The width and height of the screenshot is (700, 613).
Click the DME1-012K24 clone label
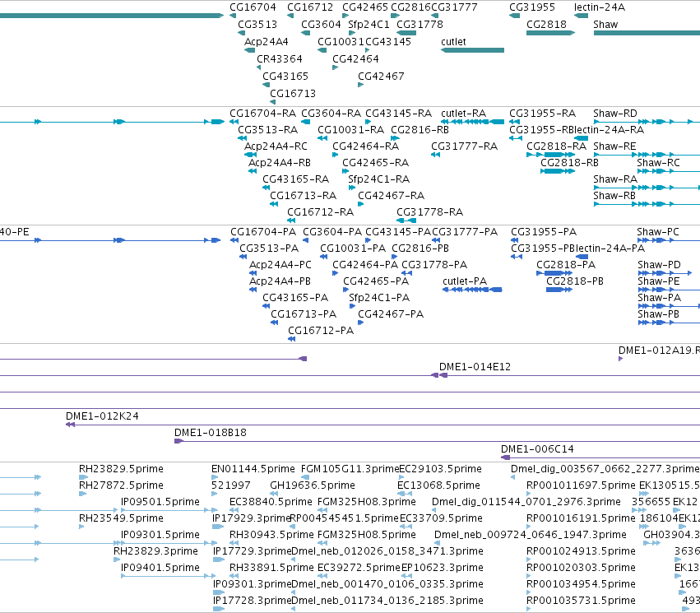coord(102,416)
